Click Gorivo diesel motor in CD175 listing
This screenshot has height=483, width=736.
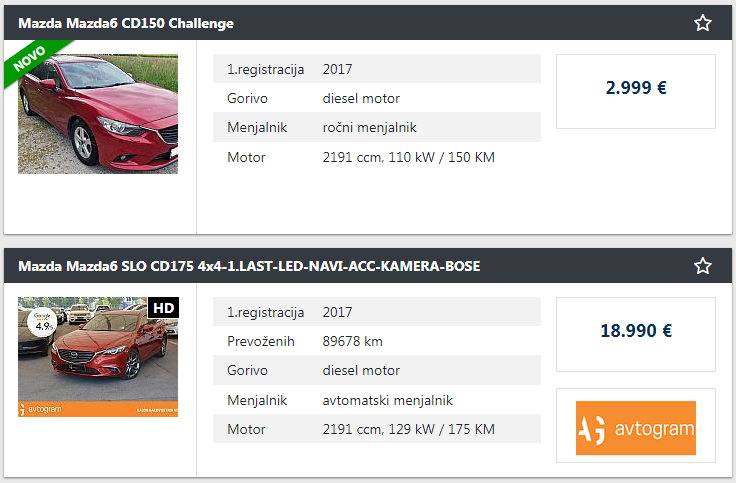(377, 370)
